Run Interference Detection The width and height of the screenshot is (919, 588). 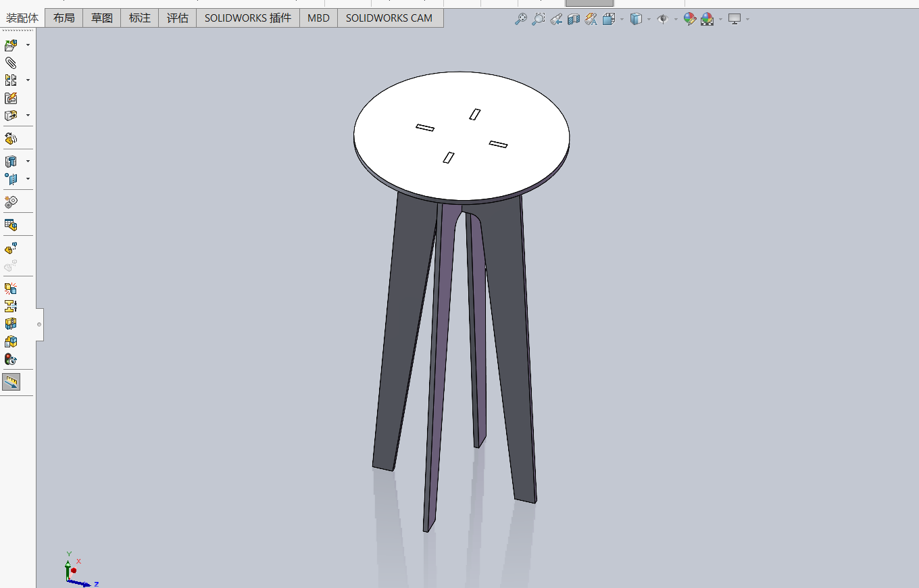pyautogui.click(x=11, y=289)
